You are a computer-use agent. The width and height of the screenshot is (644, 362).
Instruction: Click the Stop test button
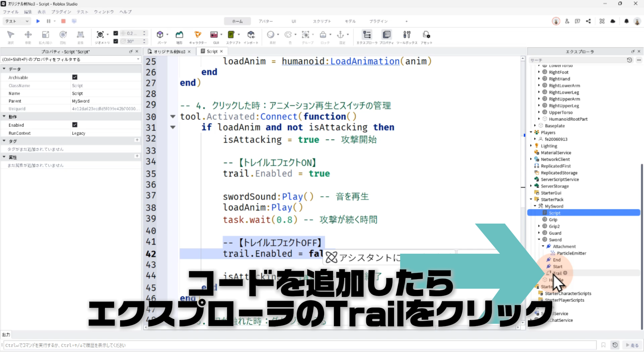coord(63,21)
